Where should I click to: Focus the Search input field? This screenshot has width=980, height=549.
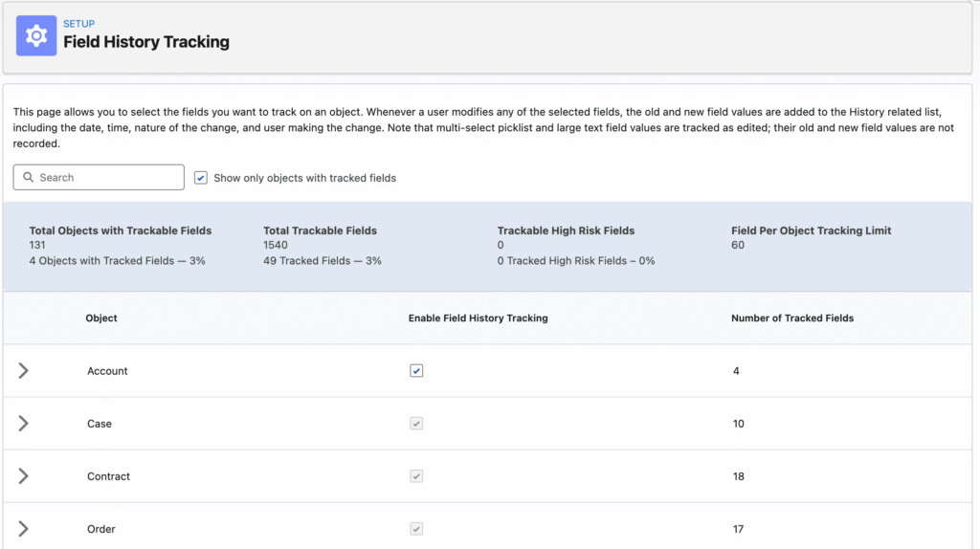105,178
